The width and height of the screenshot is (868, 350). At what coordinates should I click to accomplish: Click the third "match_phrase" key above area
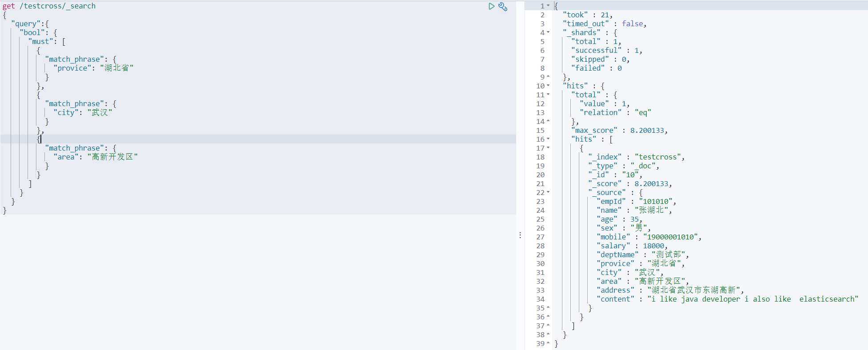pos(74,148)
